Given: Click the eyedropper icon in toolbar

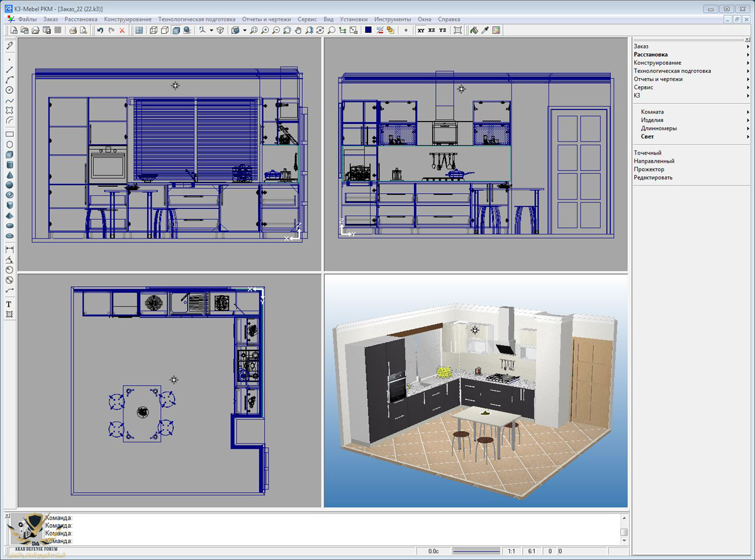Looking at the screenshot, I should 485,30.
